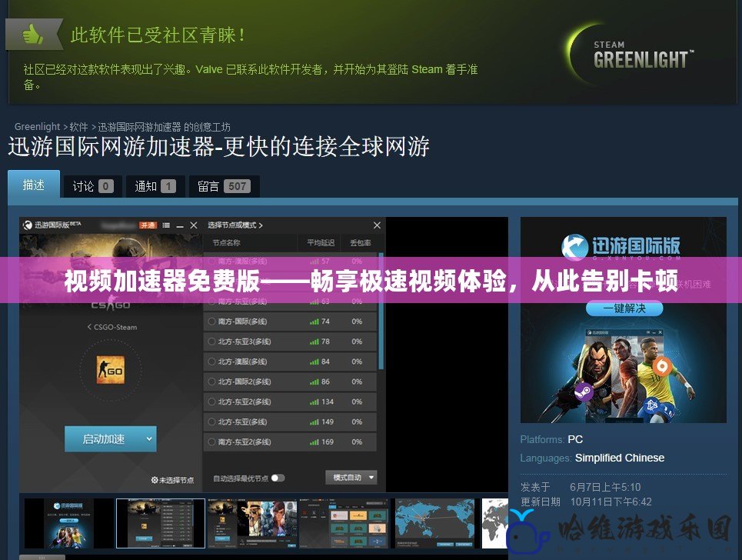Screen dimensions: 742x560
Task: Expand the arrow on the 启动加速 button
Action: [149, 438]
